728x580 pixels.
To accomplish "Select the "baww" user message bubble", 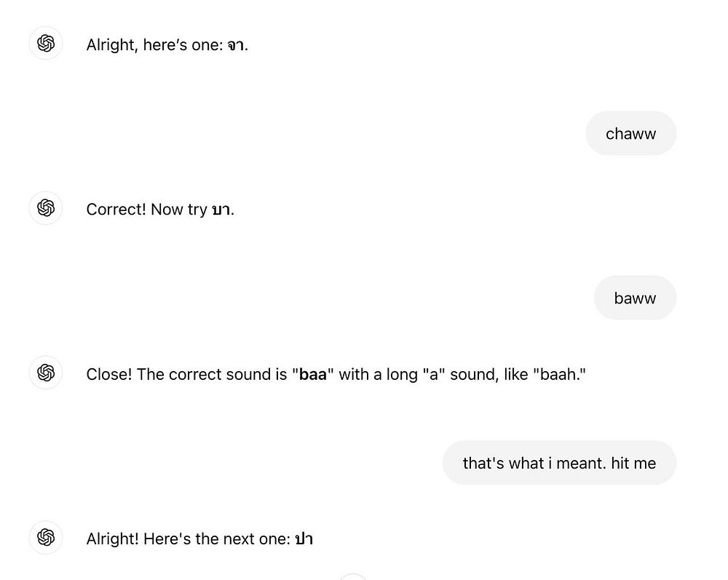I will 635,298.
